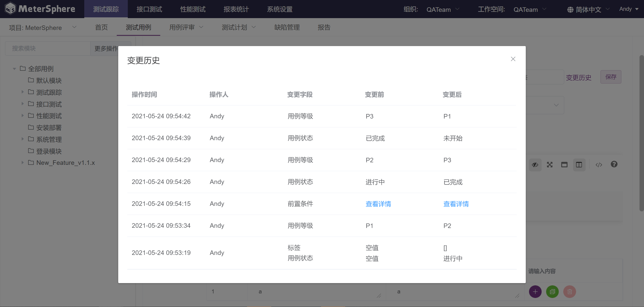
Task: Click the 保存 button
Action: [611, 77]
